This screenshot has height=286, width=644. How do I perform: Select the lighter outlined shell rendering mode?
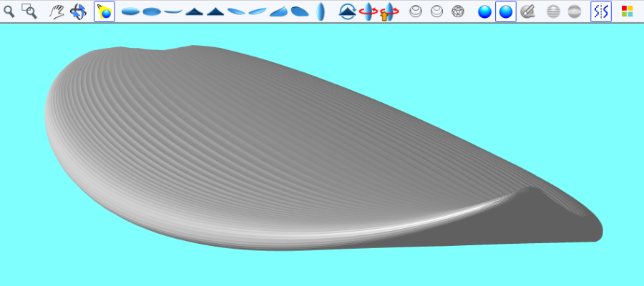(436, 11)
